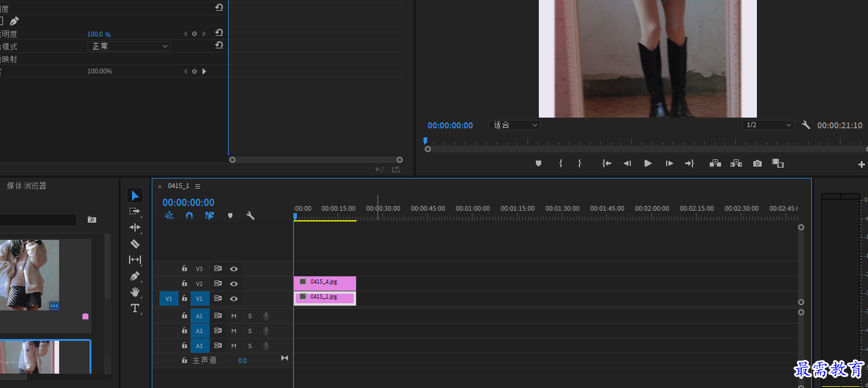Open 0415_1 sequence panel menu
Viewport: 868px width, 388px height.
[197, 186]
